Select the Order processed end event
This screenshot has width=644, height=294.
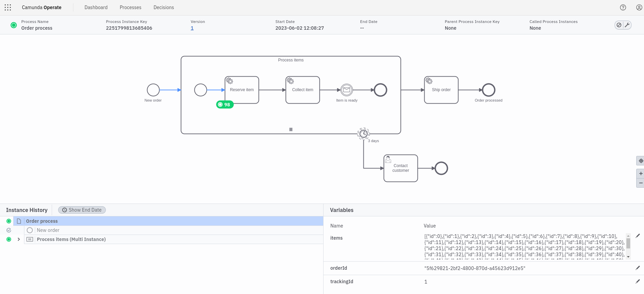point(488,90)
